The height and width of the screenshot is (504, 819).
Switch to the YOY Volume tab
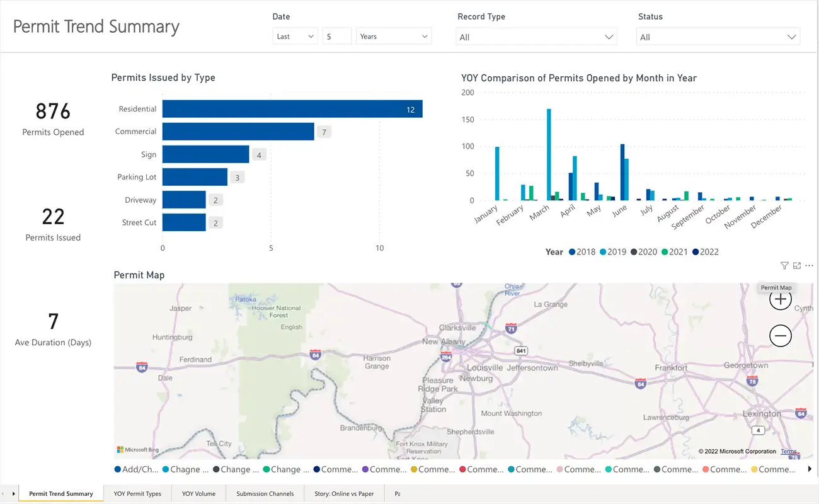[198, 494]
